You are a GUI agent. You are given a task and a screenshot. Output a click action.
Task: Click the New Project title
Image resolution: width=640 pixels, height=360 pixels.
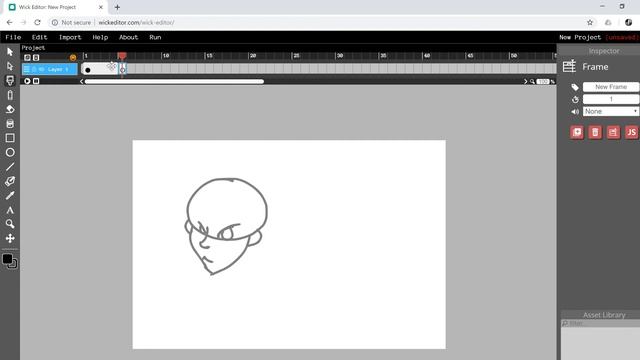click(580, 37)
